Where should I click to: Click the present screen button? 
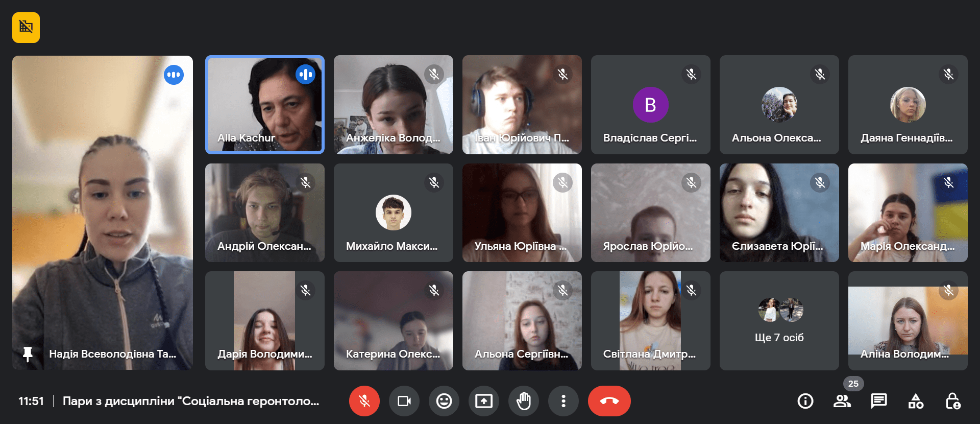(x=483, y=401)
